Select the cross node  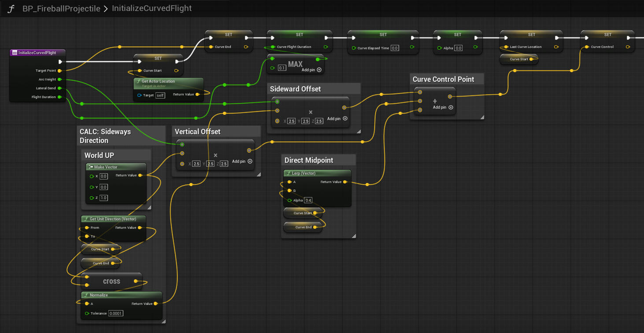pos(111,281)
